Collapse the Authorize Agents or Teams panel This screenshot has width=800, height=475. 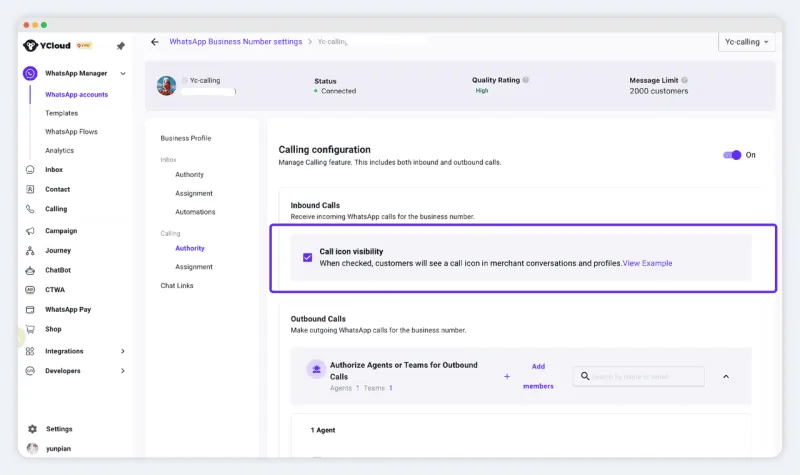[725, 376]
